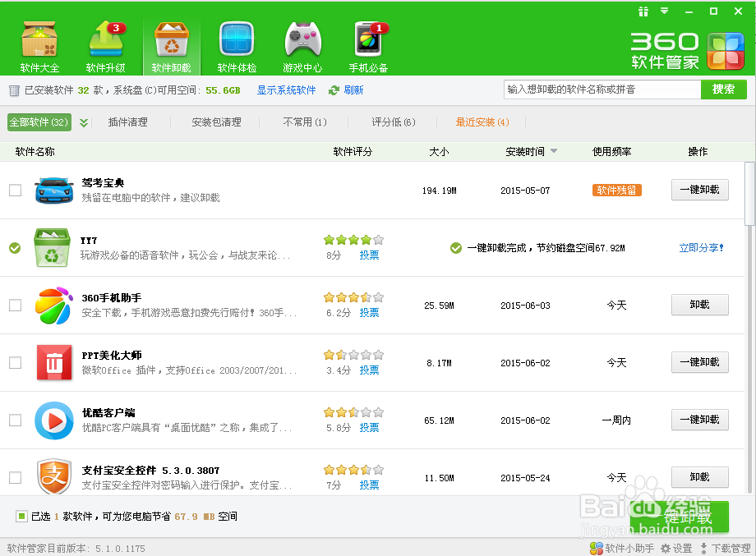Toggle the select-all checkbox beside 已选

[21, 517]
